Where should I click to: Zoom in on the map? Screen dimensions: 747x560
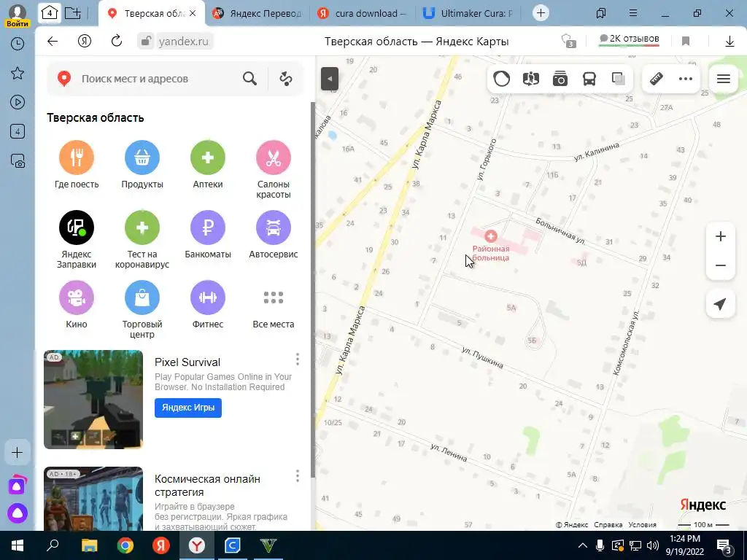(x=721, y=236)
